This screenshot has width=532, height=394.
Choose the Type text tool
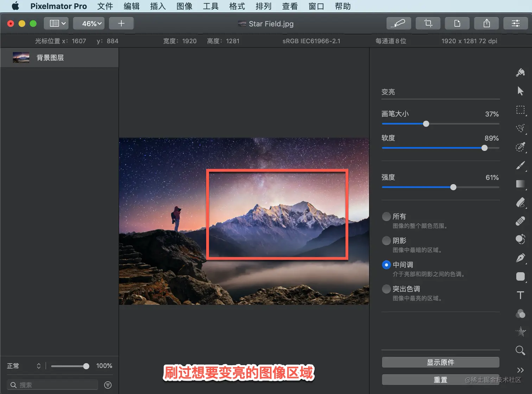(x=520, y=295)
